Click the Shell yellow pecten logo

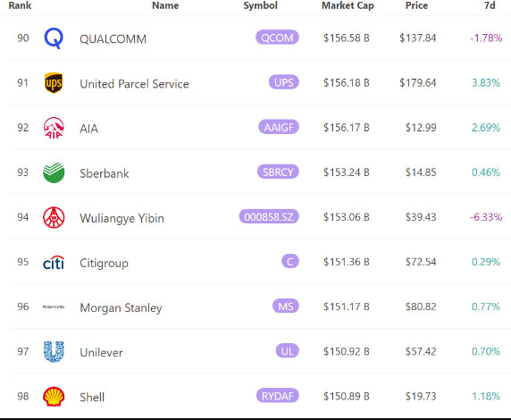tap(54, 397)
